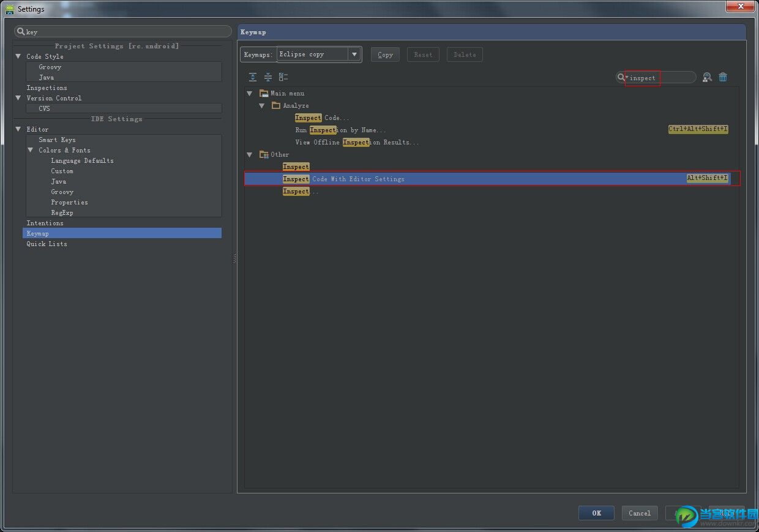
Task: Collapse the Version Control section
Action: 18,98
